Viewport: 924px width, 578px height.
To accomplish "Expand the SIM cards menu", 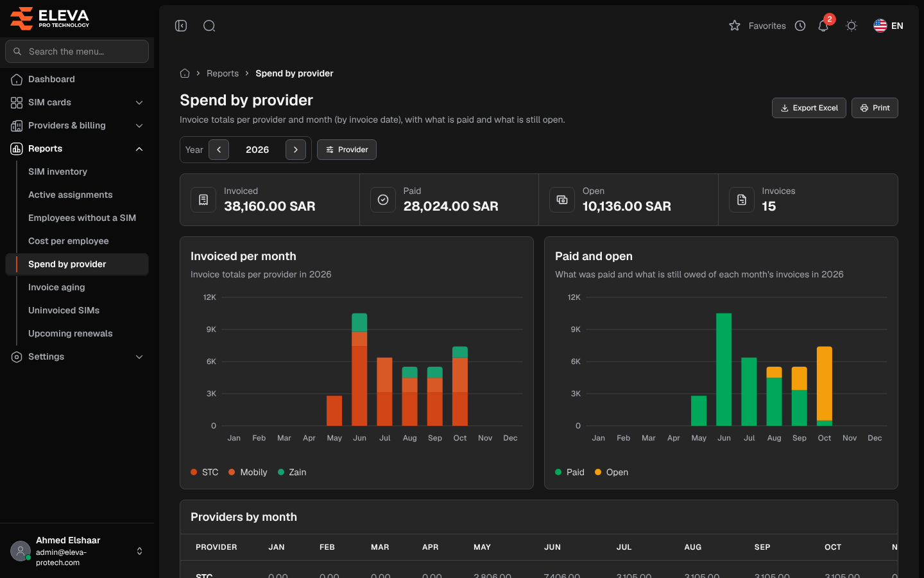I will [77, 102].
